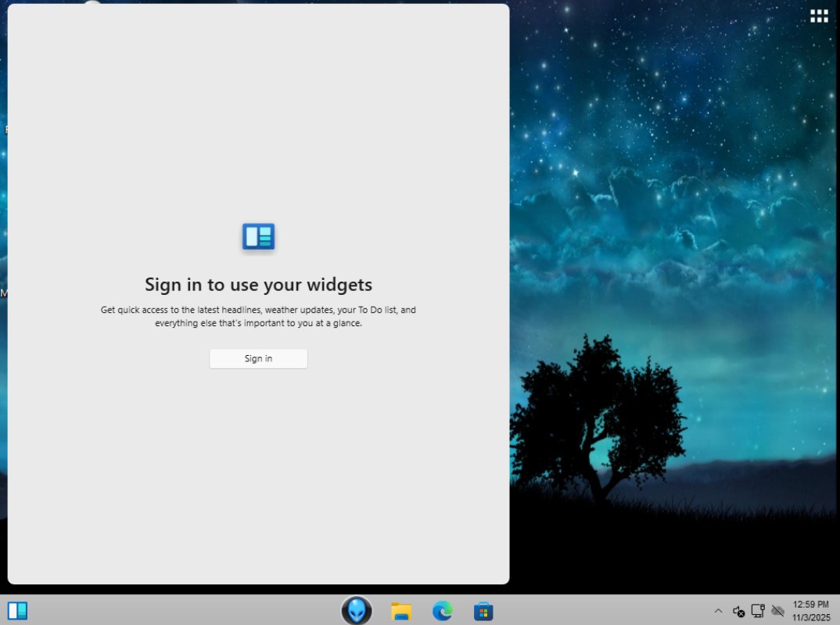Click the network status tray icon
840x625 pixels.
[x=758, y=611]
